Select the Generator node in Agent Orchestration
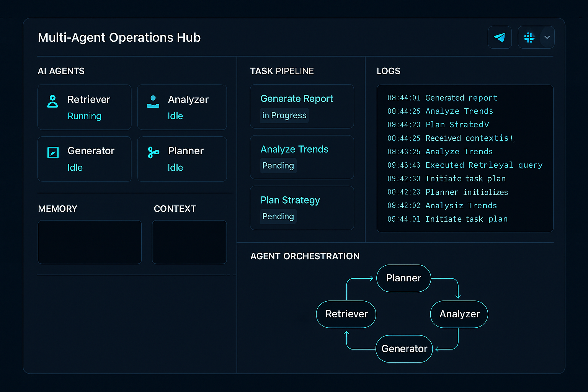This screenshot has width=588, height=392. 404,349
